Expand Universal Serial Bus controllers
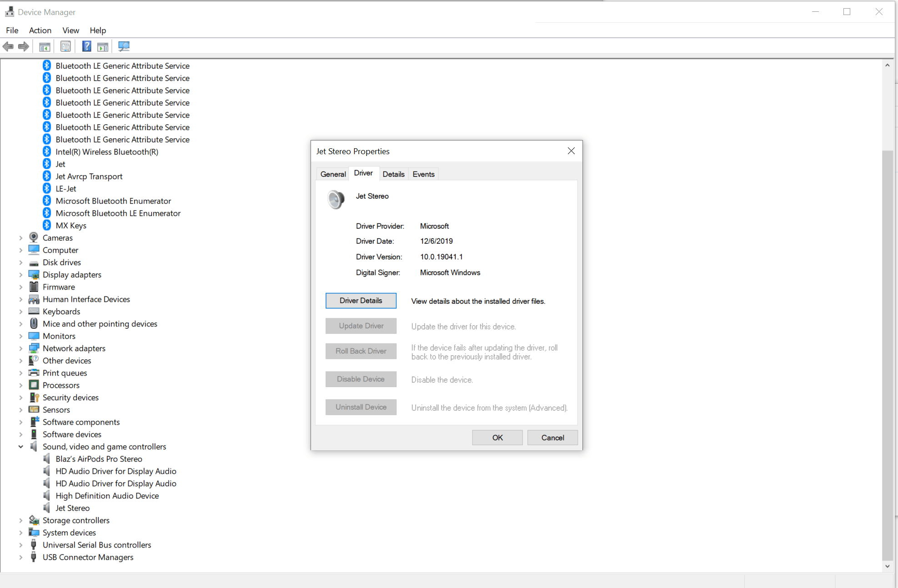The width and height of the screenshot is (898, 588). pos(21,545)
